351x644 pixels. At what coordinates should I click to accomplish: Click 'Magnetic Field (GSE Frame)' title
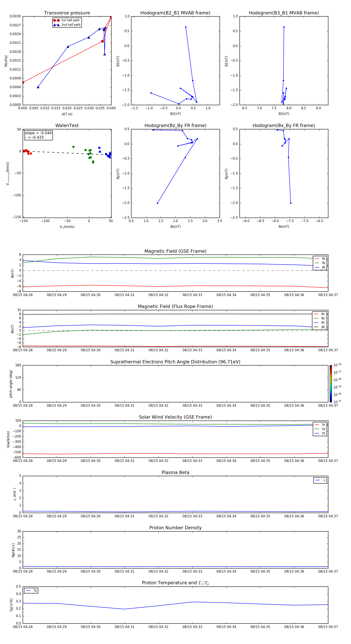pyautogui.click(x=175, y=251)
